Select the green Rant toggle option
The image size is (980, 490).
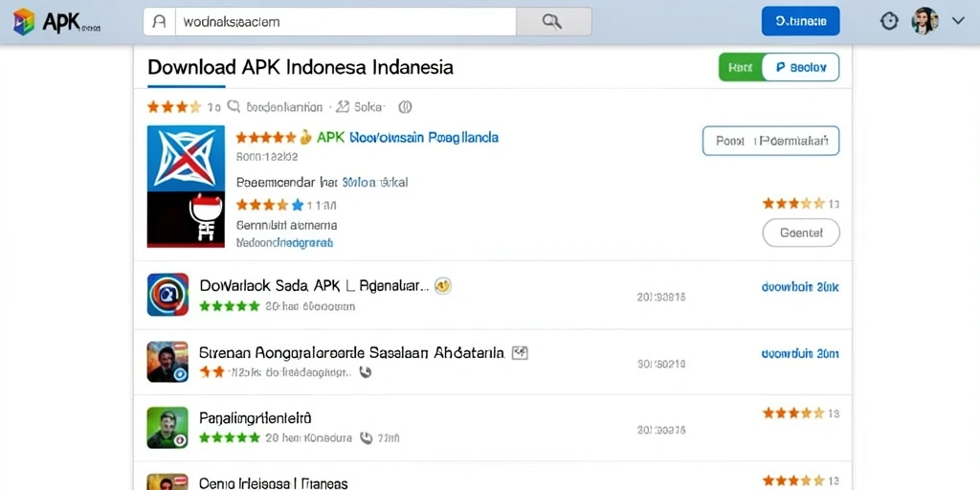[x=741, y=68]
